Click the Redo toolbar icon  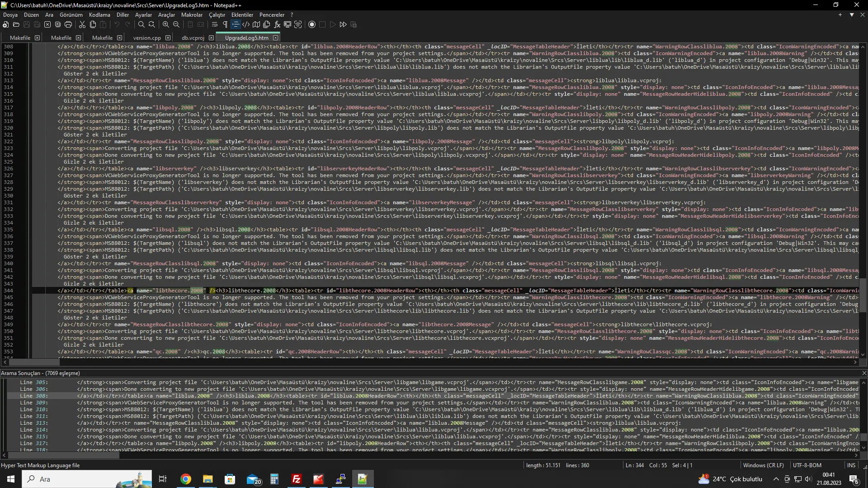127,24
